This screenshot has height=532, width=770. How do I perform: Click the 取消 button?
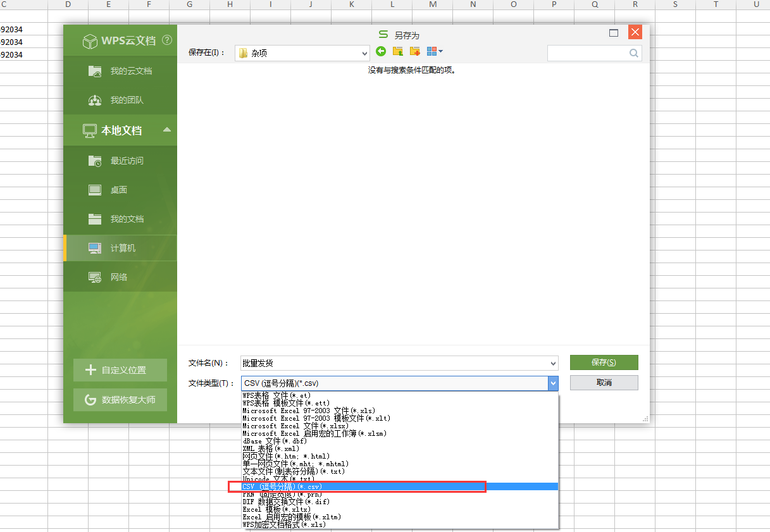(604, 383)
